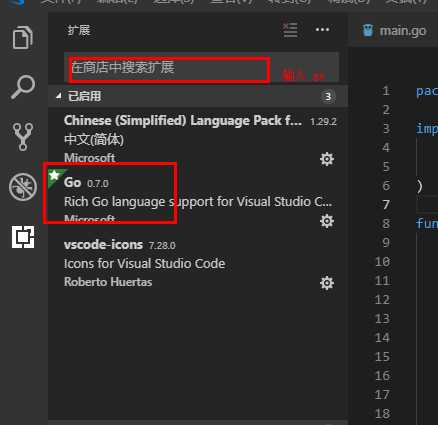Click the 中文(简体) description text

point(94,139)
